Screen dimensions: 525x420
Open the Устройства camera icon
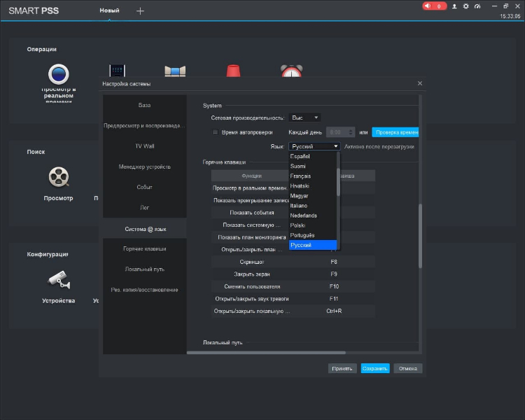point(59,280)
